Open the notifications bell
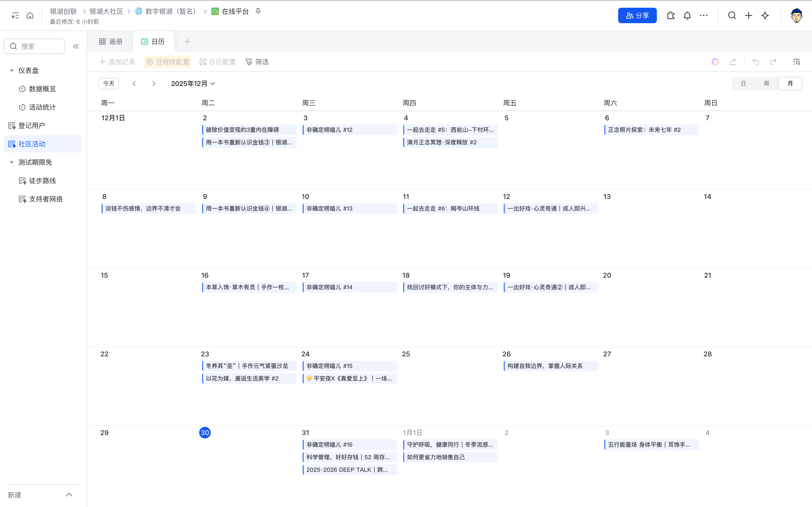The image size is (812, 507). (x=687, y=15)
